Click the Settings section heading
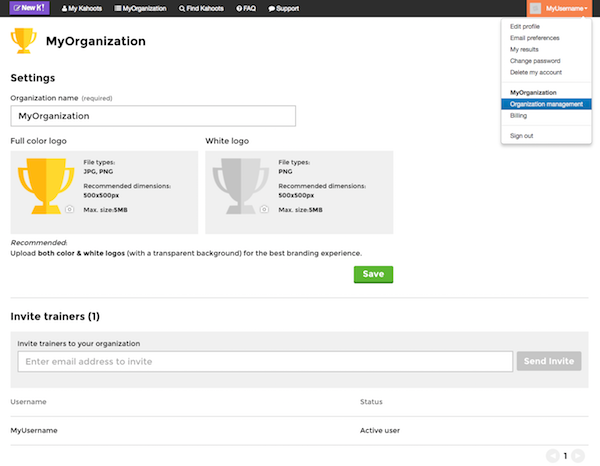 coord(33,78)
